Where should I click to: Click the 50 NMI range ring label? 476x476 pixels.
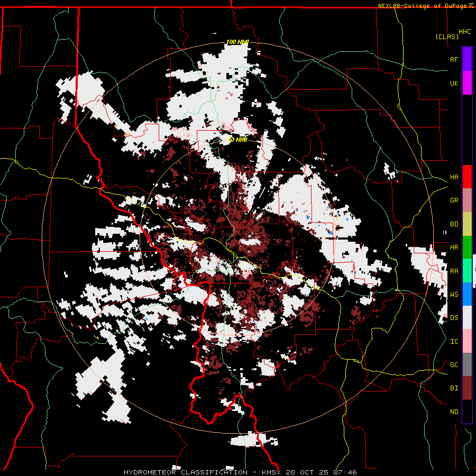point(237,140)
